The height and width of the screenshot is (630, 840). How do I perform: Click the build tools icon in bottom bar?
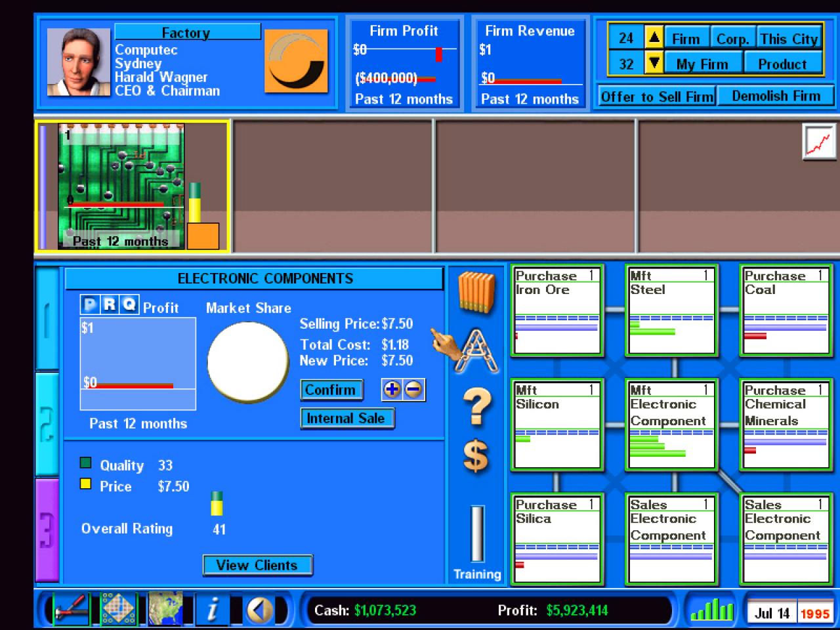coord(72,610)
